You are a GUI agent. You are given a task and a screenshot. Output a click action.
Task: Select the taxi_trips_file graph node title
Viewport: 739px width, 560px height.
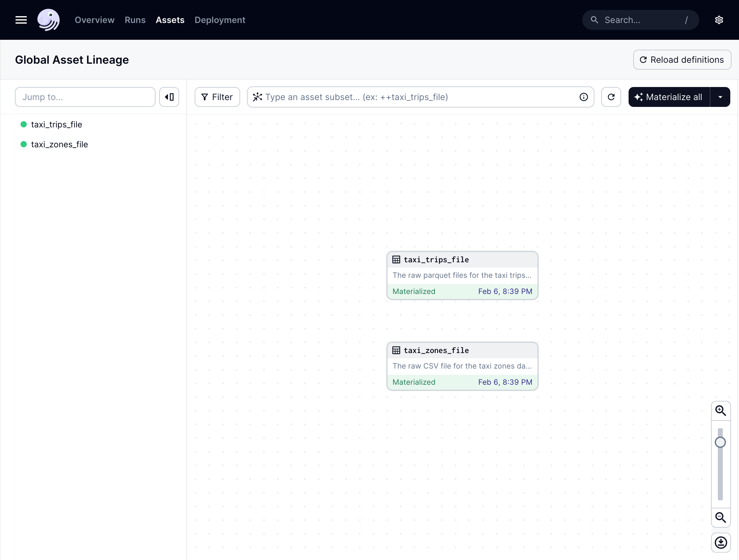436,259
